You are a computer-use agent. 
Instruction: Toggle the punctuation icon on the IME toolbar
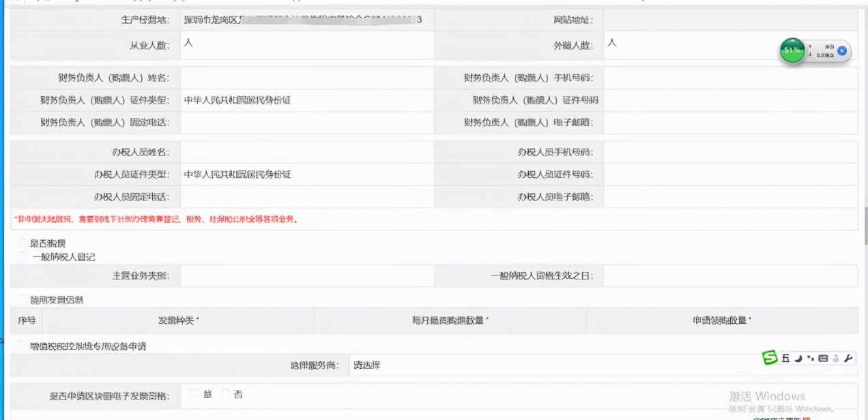(810, 359)
